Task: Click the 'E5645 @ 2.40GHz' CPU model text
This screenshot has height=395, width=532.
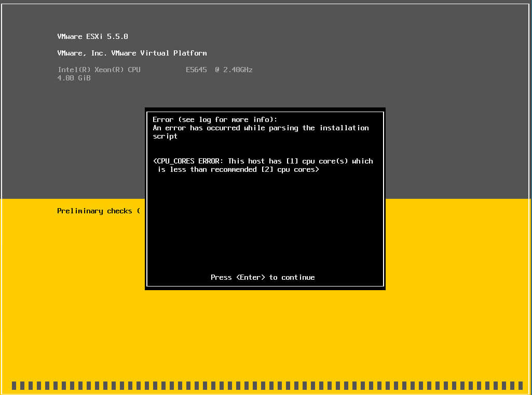Action: (x=219, y=70)
